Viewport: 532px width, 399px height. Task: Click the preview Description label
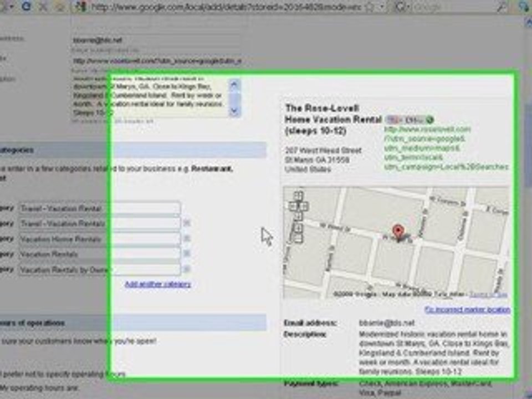click(305, 335)
